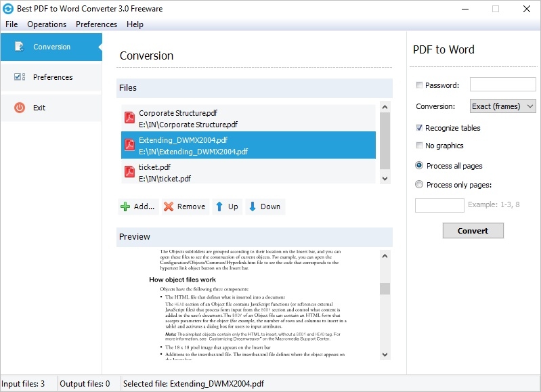Click the preview scrollbar thumb
Viewport: 541px width, 392px height.
(385, 289)
